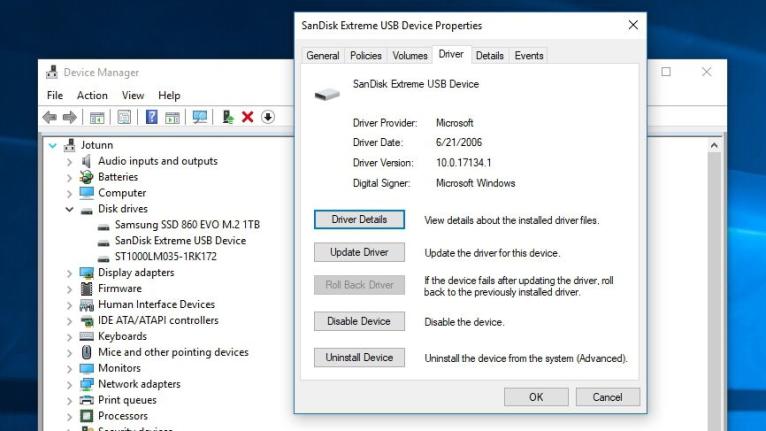Maximize the Device Manager window
The width and height of the screenshot is (766, 431).
tap(666, 72)
